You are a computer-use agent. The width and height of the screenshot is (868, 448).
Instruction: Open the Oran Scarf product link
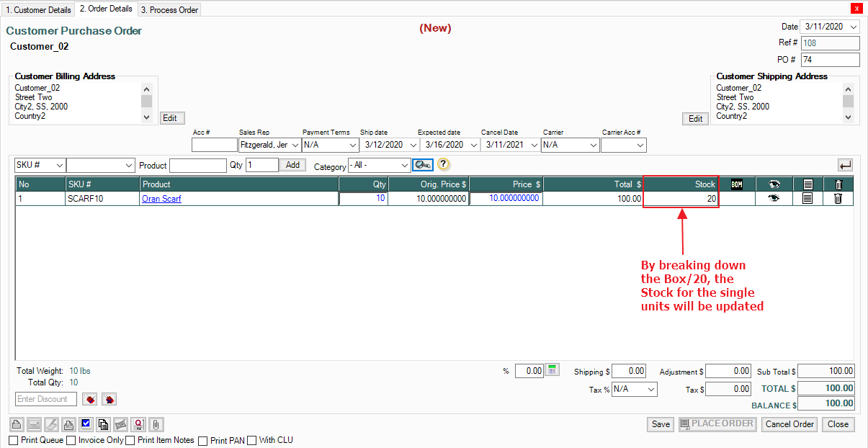point(161,199)
